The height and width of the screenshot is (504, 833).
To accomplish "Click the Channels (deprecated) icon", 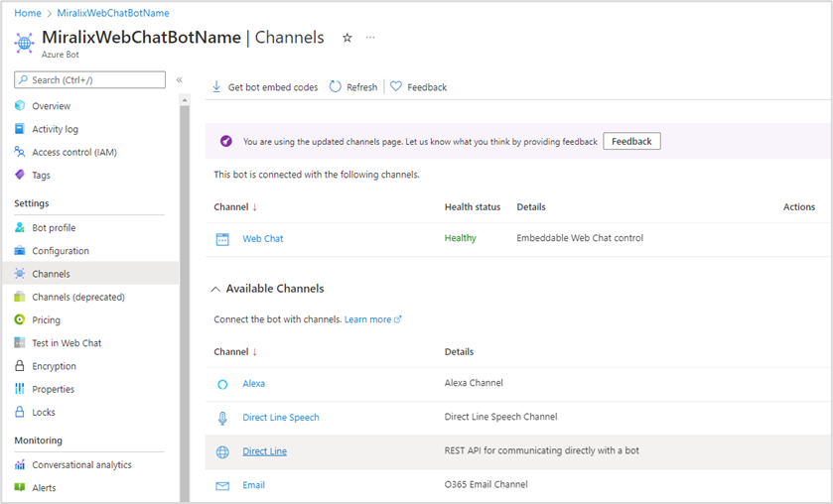I will (20, 297).
